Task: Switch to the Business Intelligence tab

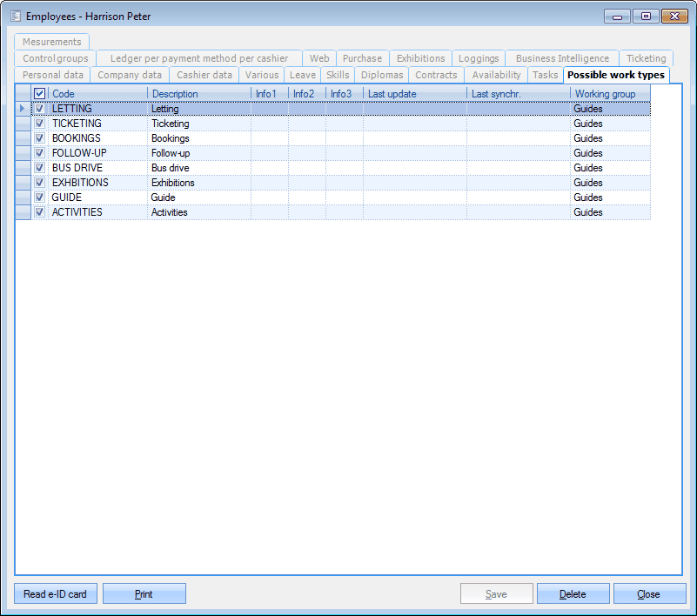Action: (x=561, y=58)
